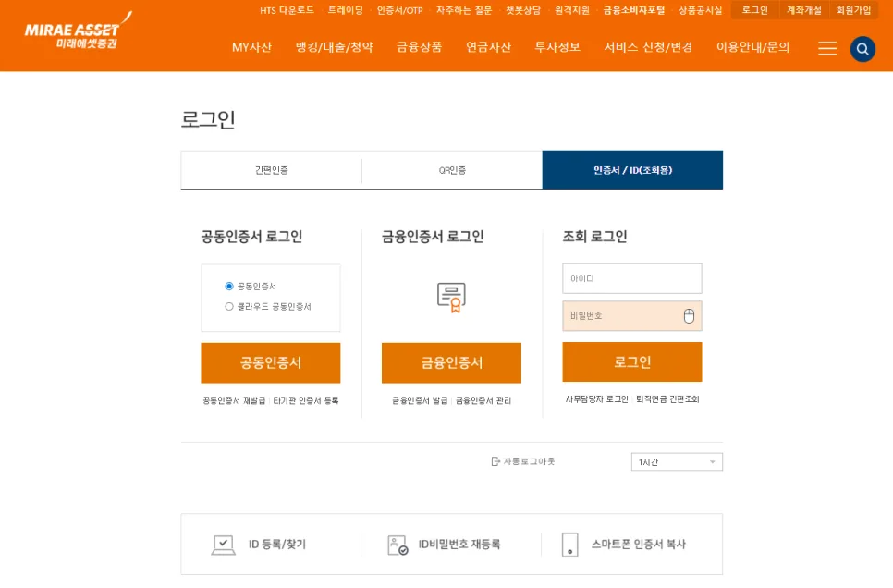Focus the 아이디 input field
893x588 pixels.
click(x=632, y=278)
